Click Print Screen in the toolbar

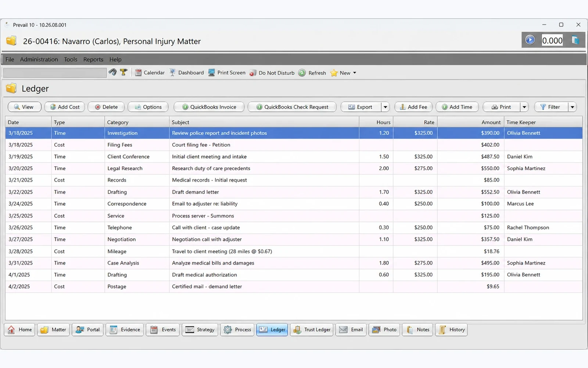tap(227, 72)
